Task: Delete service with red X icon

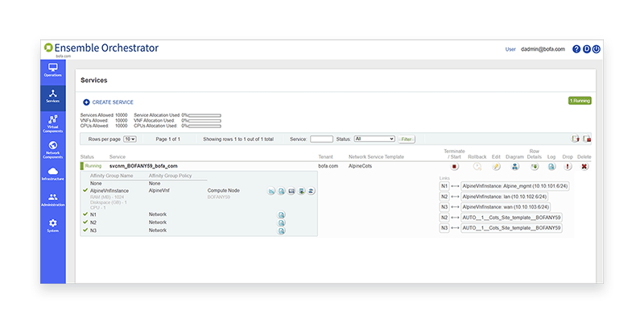Action: pos(584,167)
